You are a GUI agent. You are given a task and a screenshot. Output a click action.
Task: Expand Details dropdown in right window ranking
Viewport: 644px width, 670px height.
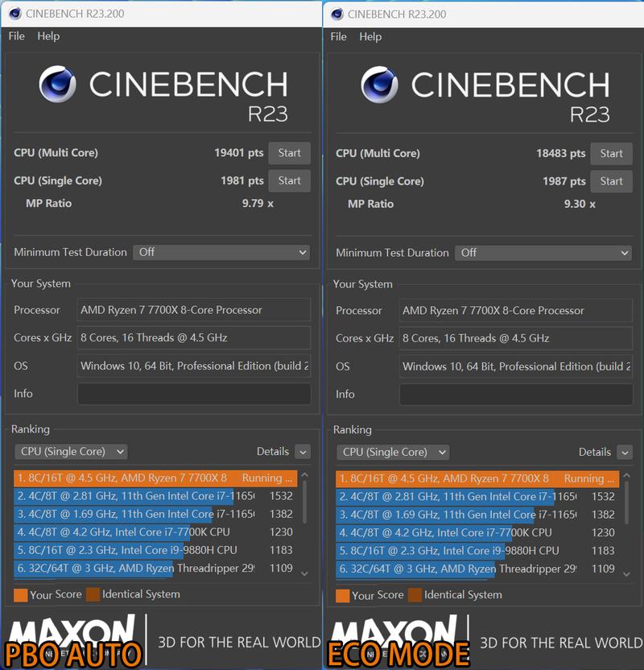pyautogui.click(x=625, y=453)
